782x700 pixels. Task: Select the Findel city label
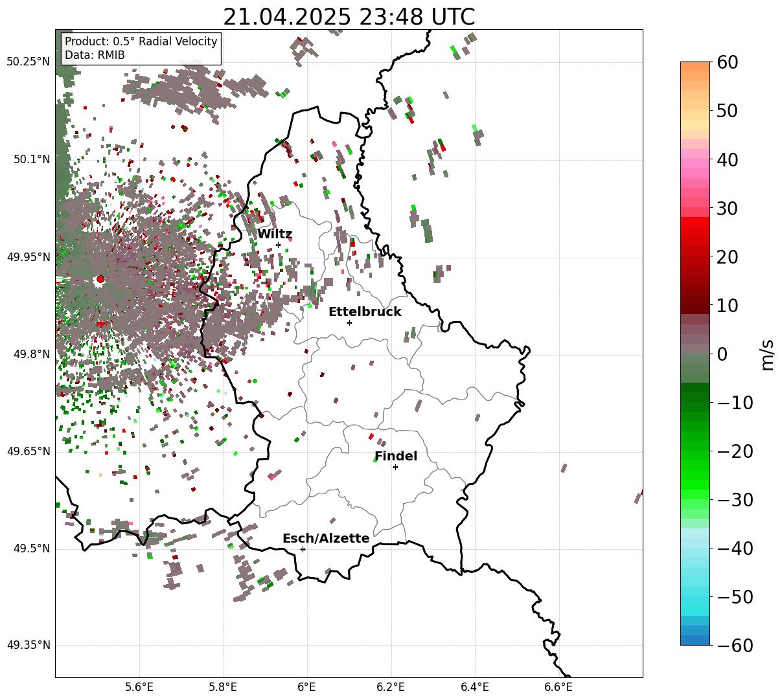[396, 457]
